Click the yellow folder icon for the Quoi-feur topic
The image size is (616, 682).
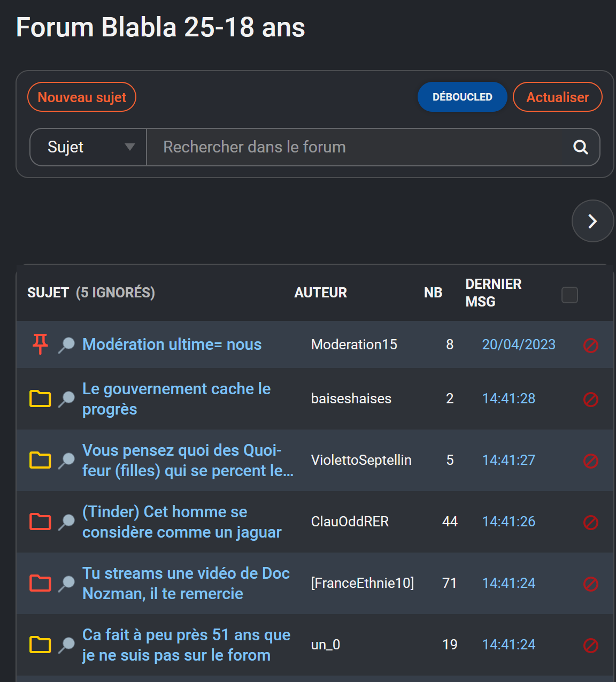pyautogui.click(x=40, y=460)
